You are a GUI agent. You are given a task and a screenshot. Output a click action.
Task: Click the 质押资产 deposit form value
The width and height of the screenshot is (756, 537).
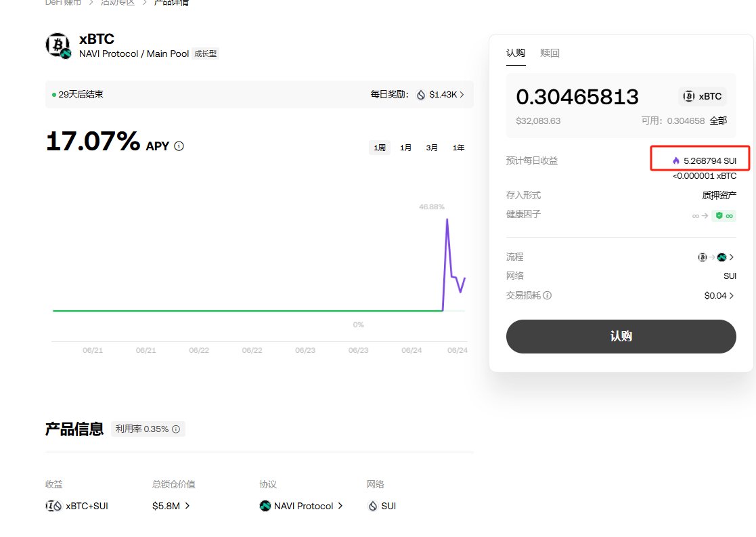tap(719, 196)
